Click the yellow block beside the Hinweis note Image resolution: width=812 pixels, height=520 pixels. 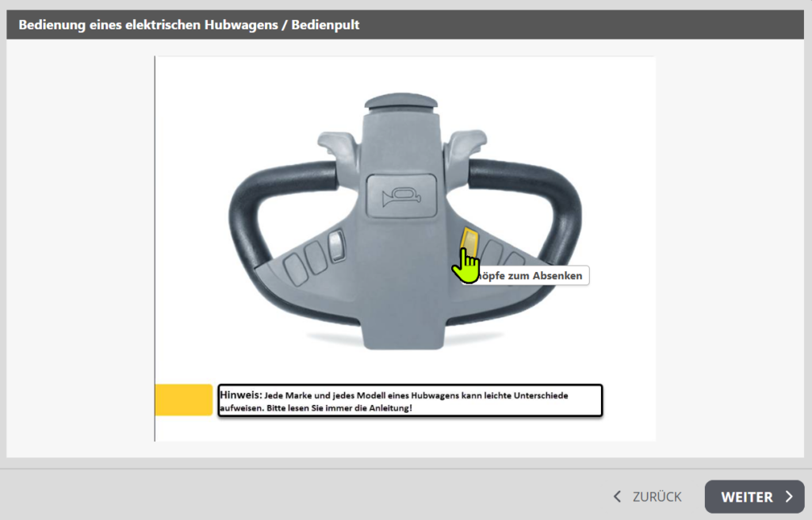(184, 400)
